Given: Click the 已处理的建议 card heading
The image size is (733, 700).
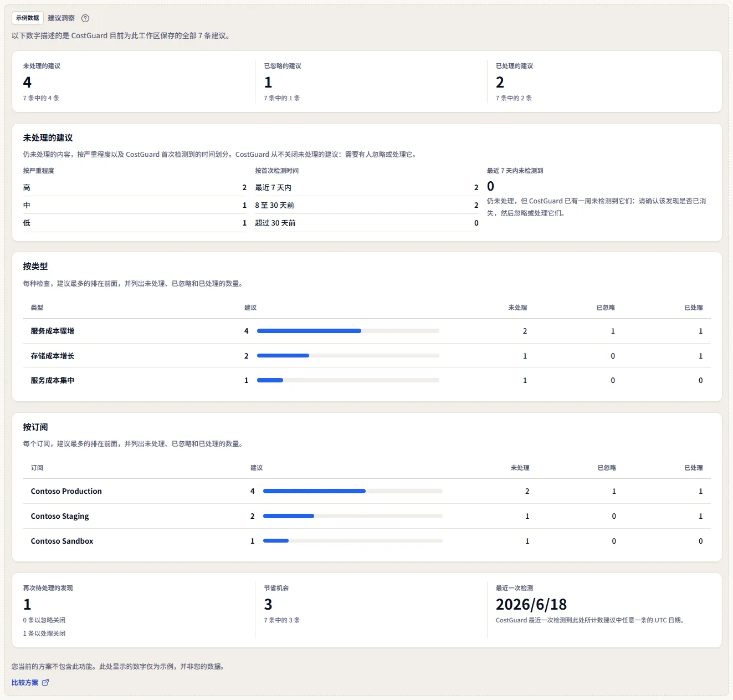Looking at the screenshot, I should pyautogui.click(x=514, y=66).
